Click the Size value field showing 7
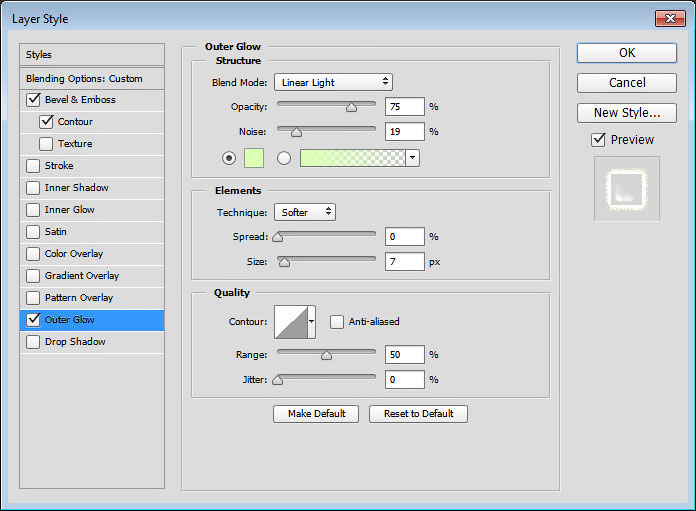696x511 pixels. (405, 261)
